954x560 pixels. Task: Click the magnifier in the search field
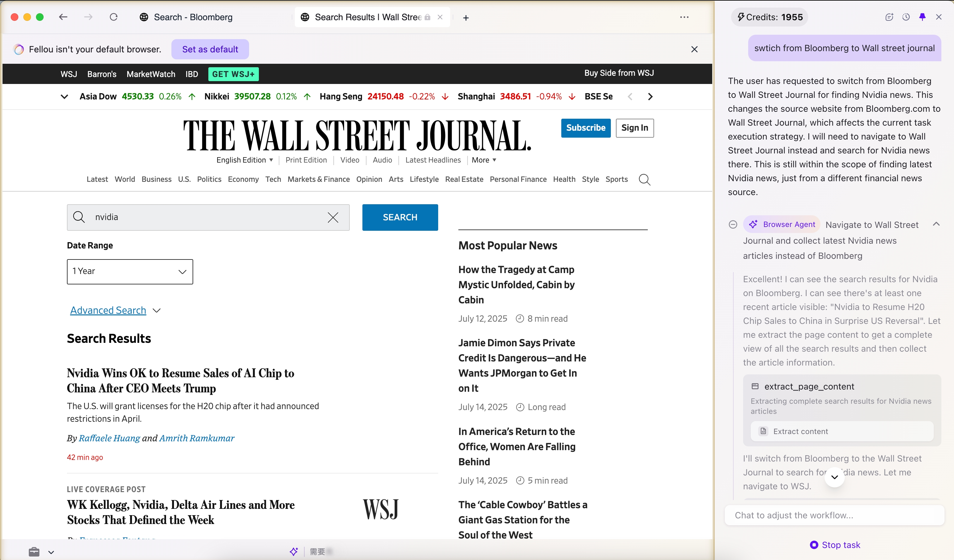[x=79, y=217]
